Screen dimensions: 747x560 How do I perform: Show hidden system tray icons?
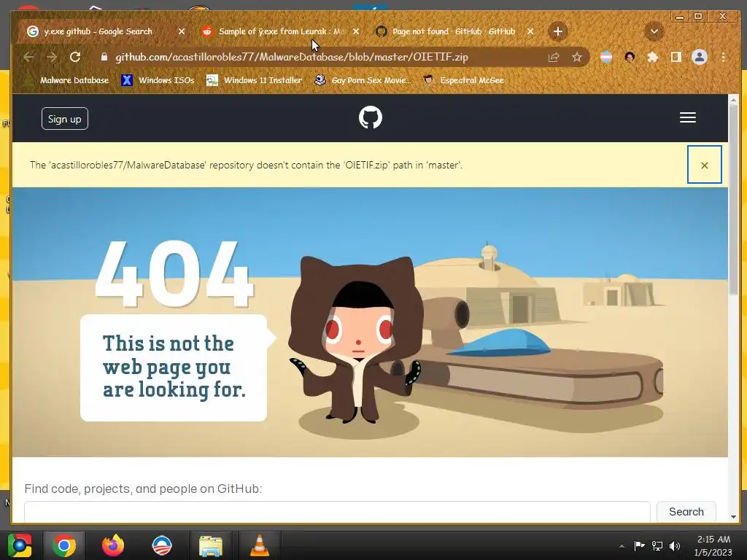(x=622, y=546)
